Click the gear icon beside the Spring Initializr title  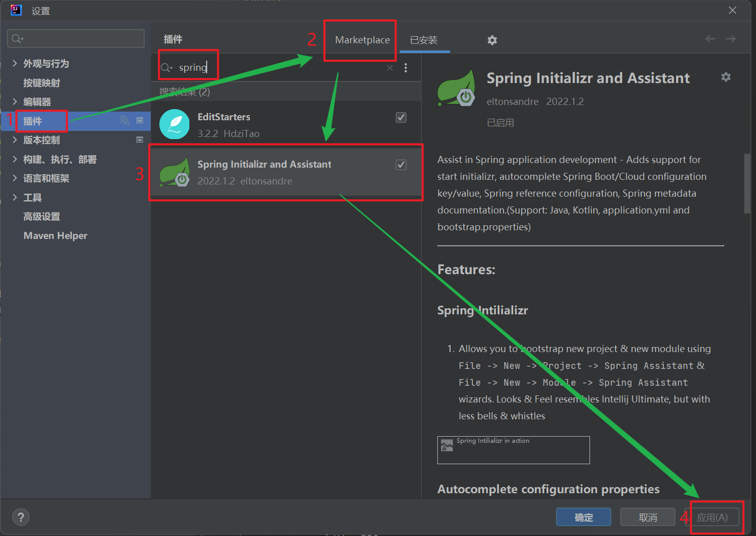725,77
